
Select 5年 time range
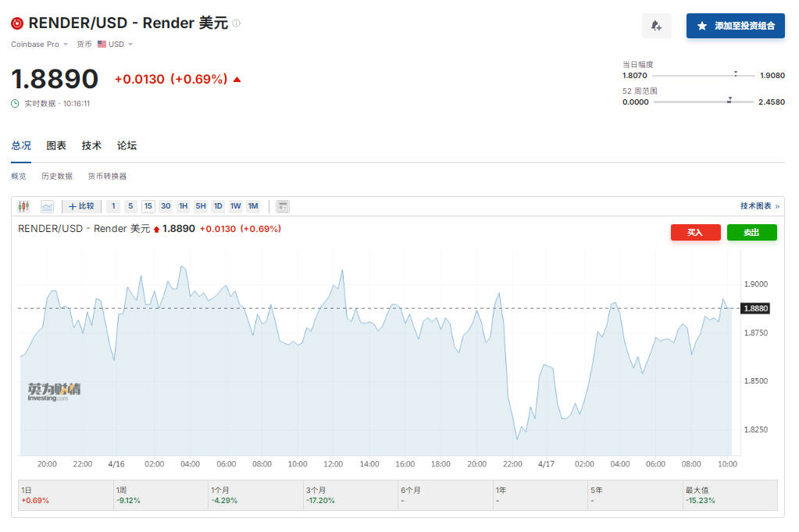point(635,495)
